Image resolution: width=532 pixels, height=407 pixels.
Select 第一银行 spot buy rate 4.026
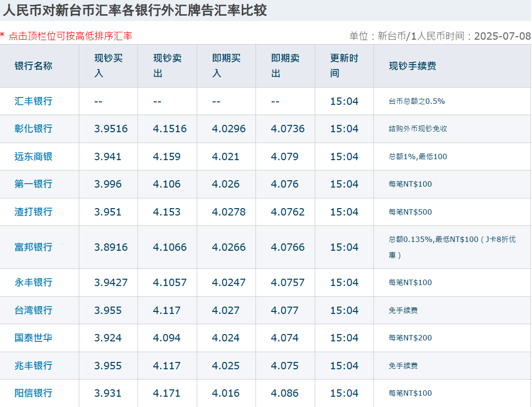[x=226, y=184]
